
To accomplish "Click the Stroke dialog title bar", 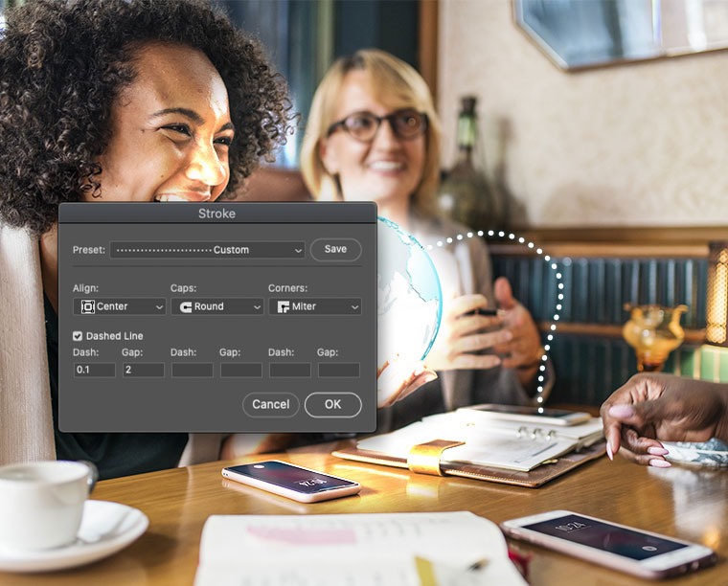I will click(x=217, y=214).
